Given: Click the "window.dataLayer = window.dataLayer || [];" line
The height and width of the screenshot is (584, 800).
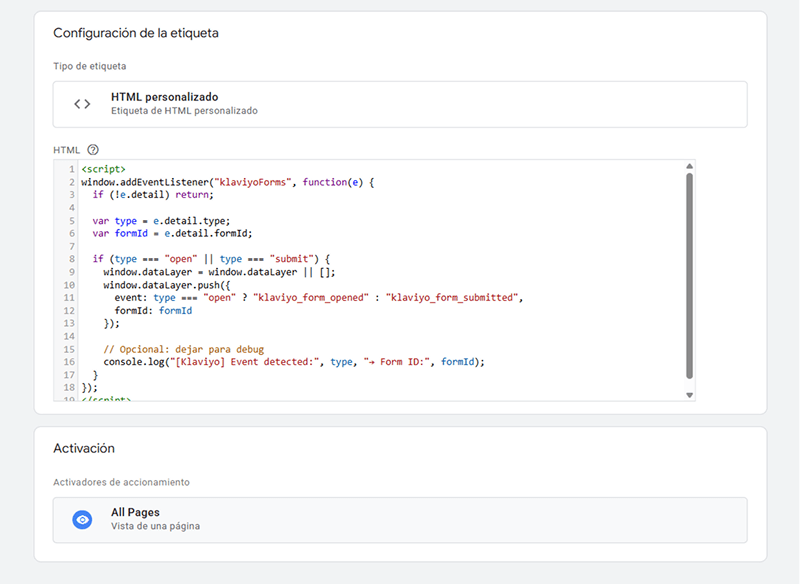Looking at the screenshot, I should click(x=219, y=272).
